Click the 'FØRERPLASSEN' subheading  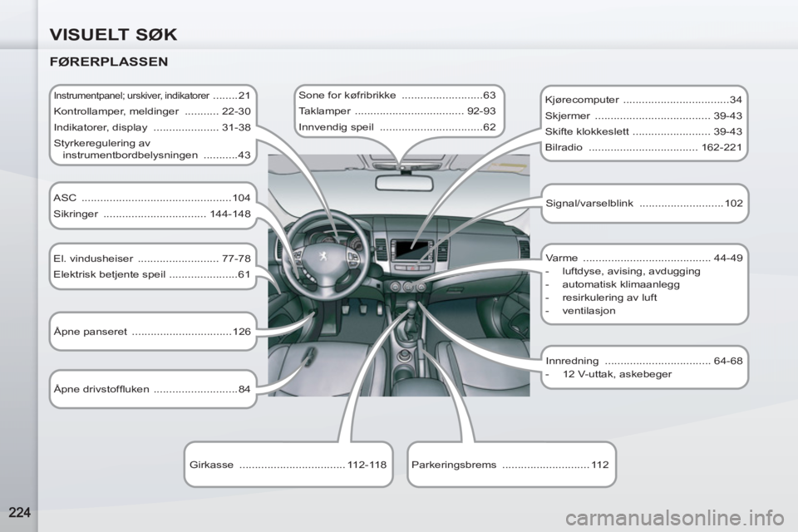coord(109,62)
